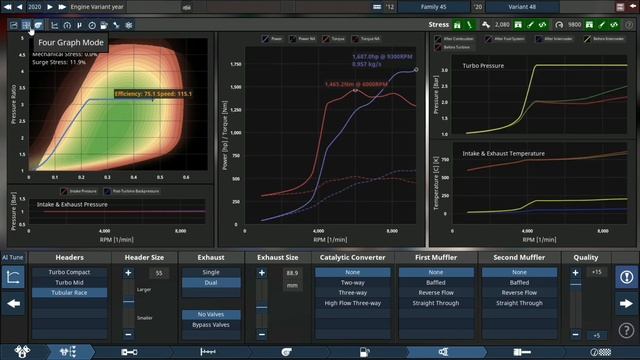The height and width of the screenshot is (360, 640).
Task: Go to previous page with left arrow
Action: 13,304
